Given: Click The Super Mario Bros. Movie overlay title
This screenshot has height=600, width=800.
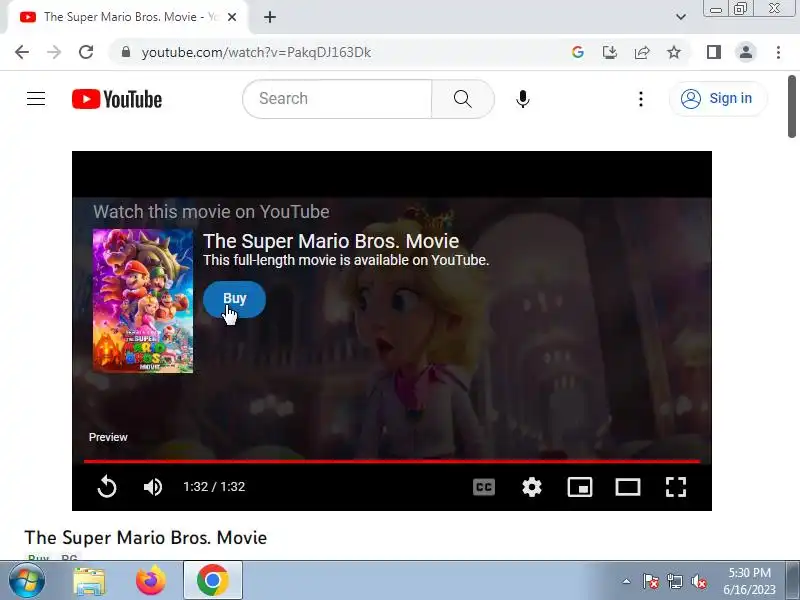Looking at the screenshot, I should point(331,241).
